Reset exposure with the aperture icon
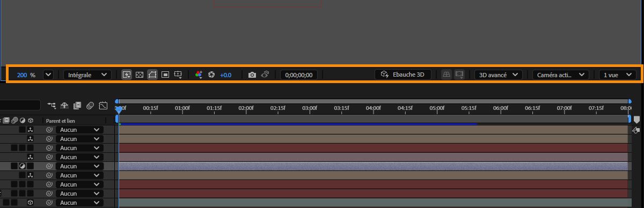644x208 pixels. click(211, 75)
